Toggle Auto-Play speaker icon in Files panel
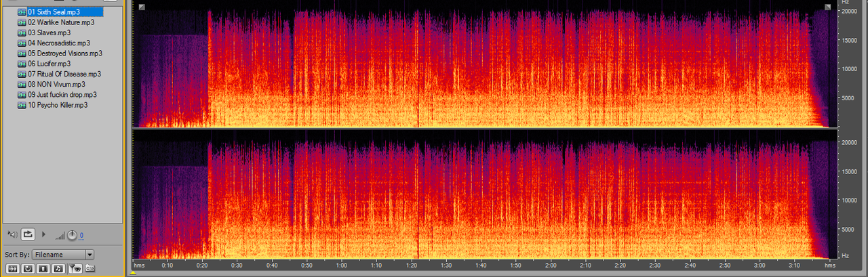Screen dimensions: 868x277 point(12,234)
